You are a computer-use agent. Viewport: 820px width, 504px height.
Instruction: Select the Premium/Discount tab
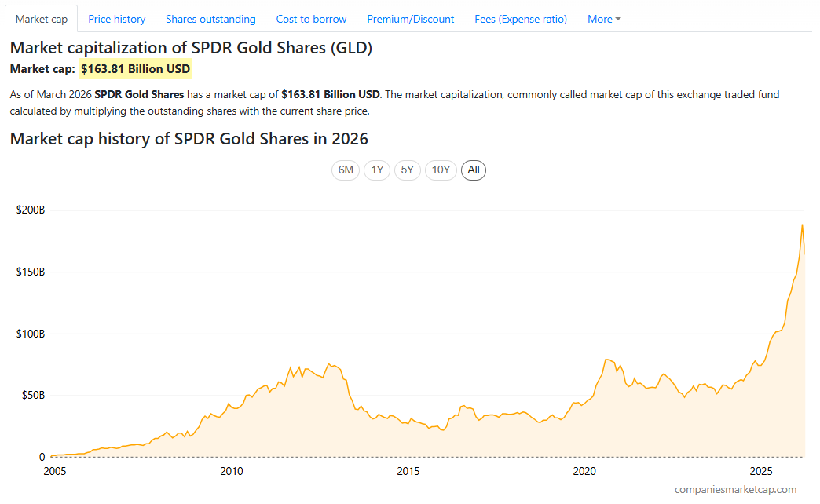click(x=410, y=19)
